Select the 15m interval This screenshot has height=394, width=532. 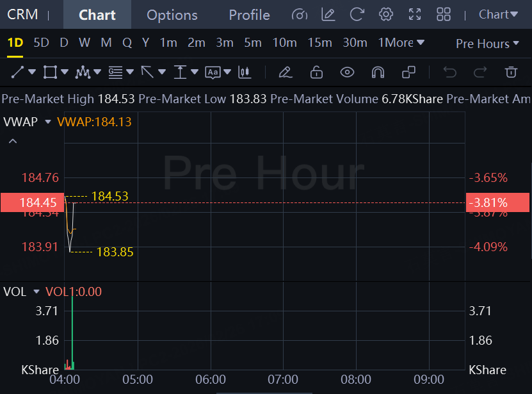319,42
